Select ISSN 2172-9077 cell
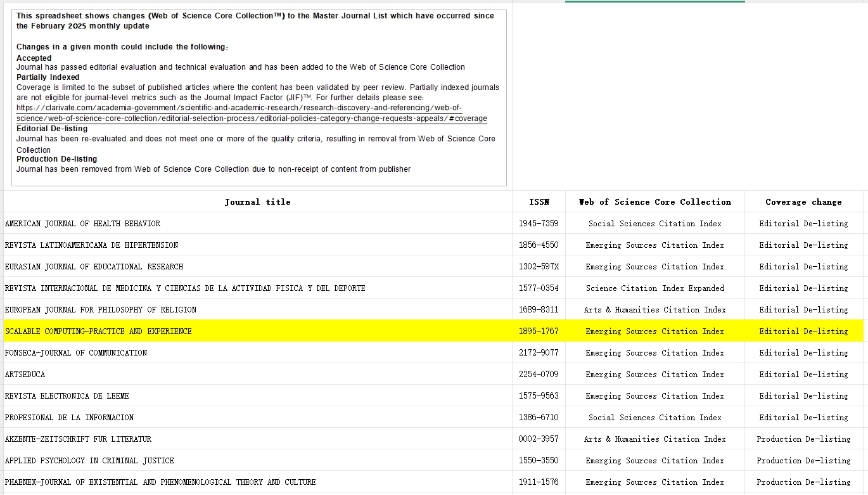 tap(539, 352)
